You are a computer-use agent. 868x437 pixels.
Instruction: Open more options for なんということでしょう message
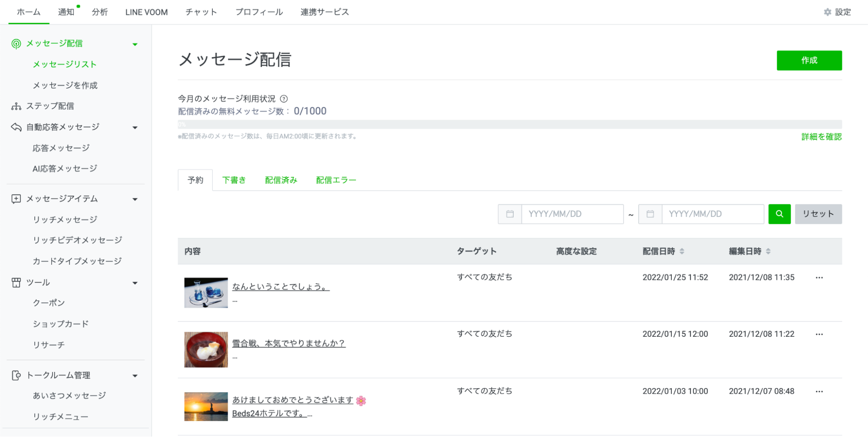click(x=819, y=278)
